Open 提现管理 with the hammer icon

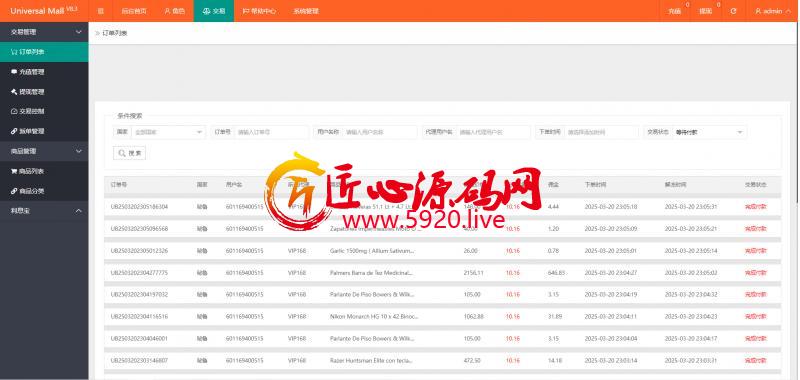(44, 92)
